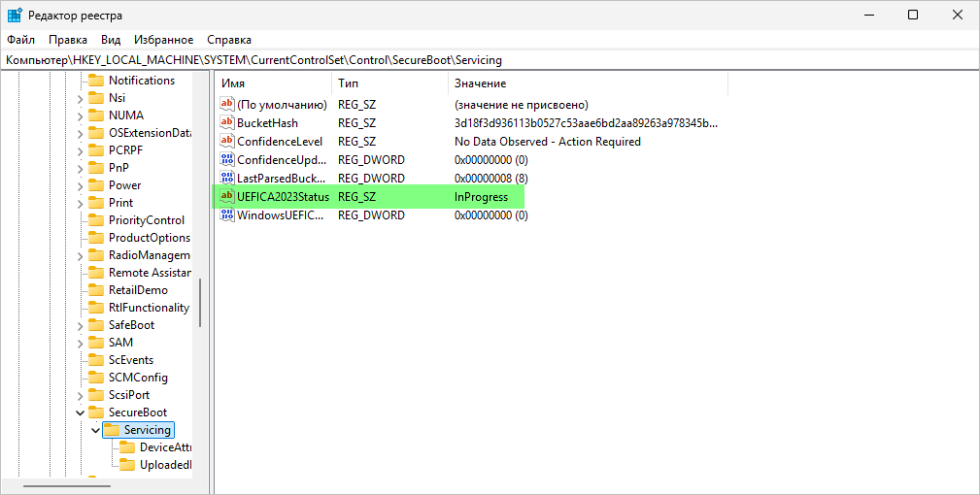This screenshot has height=495, width=980.
Task: Click the Notifications folder icon
Action: pos(96,81)
